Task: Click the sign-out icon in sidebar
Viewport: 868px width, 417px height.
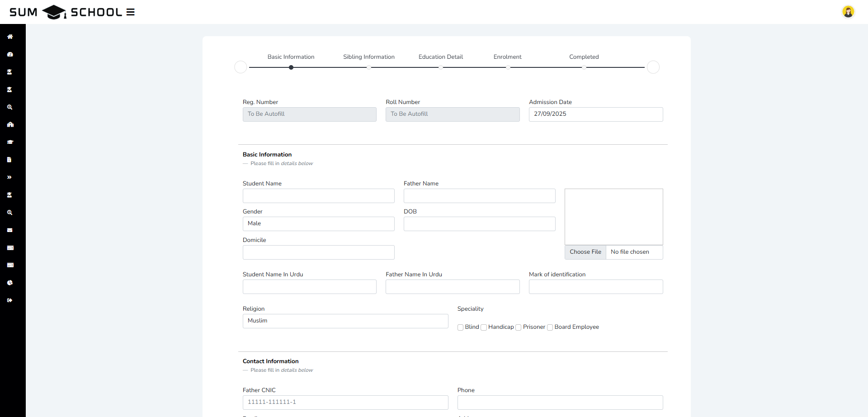Action: (10, 300)
